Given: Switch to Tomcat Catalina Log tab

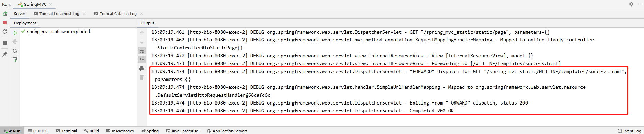Looking at the screenshot, I should click(x=115, y=14).
